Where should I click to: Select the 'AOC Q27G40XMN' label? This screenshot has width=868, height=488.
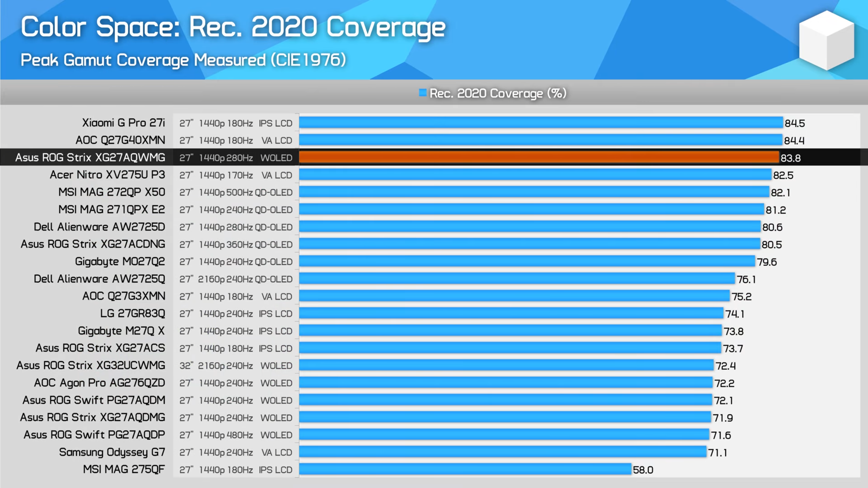click(120, 140)
